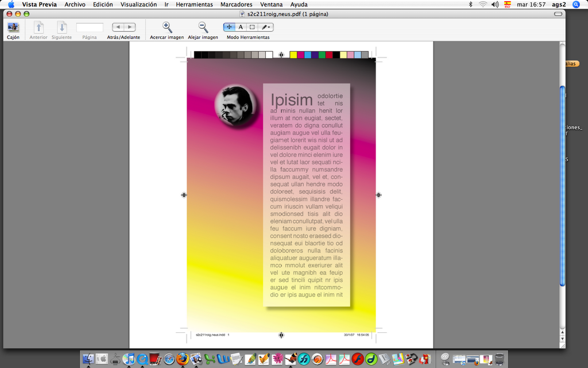This screenshot has height=368, width=588.
Task: Open the Ayuda menu
Action: 299,5
